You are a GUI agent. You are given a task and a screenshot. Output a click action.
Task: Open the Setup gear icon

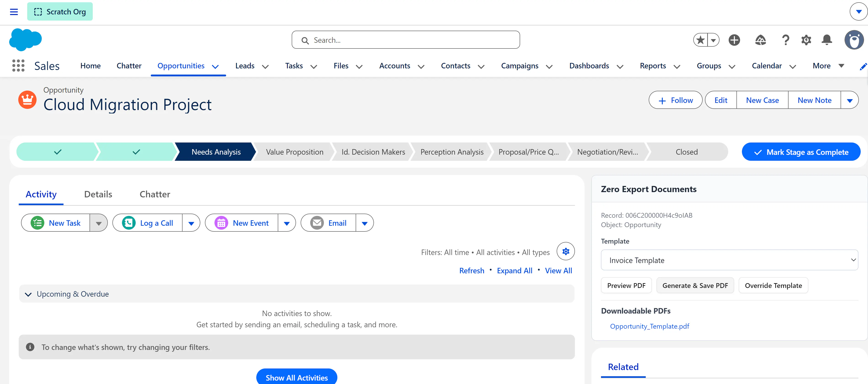point(806,40)
